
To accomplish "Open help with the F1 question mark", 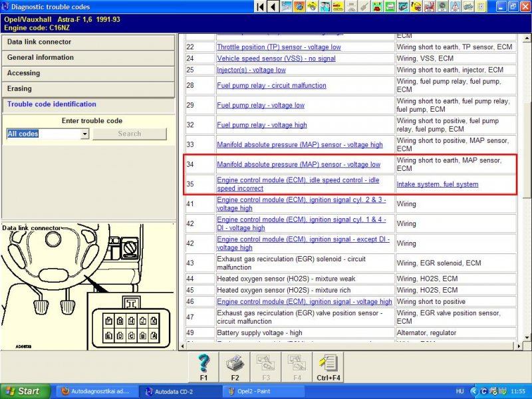I will pos(203,367).
